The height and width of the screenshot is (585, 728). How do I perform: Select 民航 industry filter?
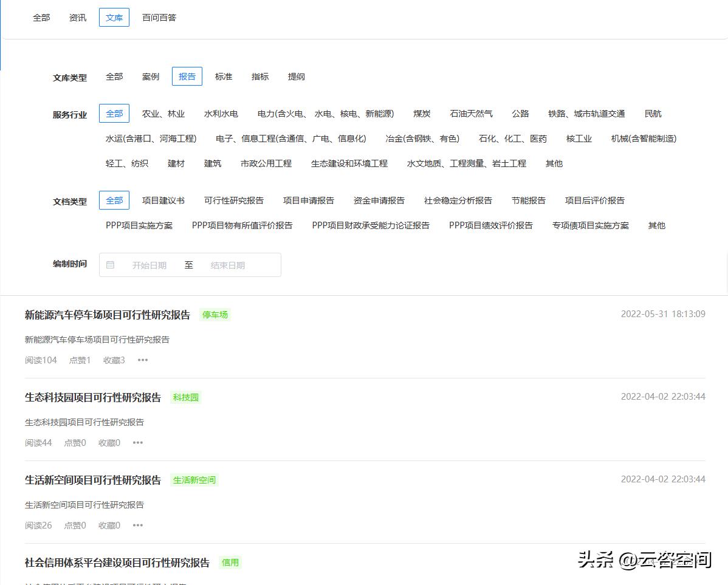tap(652, 113)
